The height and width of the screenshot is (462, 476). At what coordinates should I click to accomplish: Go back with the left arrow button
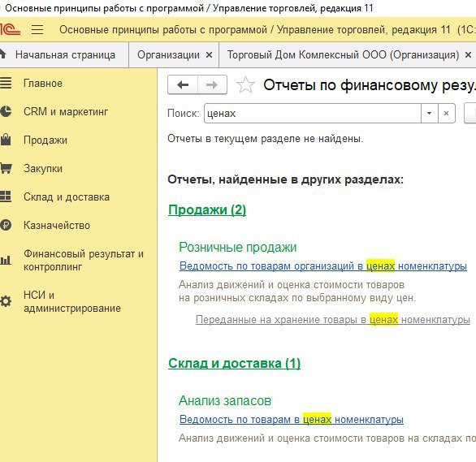[183, 84]
